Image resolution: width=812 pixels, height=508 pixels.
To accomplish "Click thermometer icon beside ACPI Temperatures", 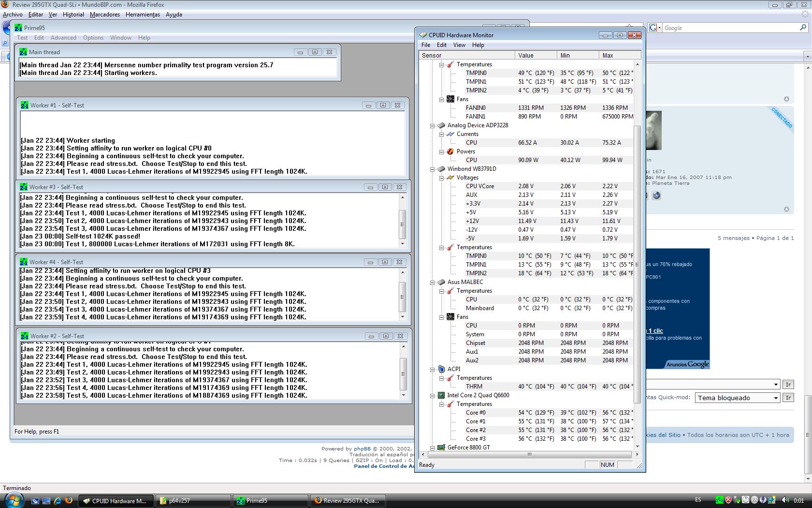I will (450, 378).
